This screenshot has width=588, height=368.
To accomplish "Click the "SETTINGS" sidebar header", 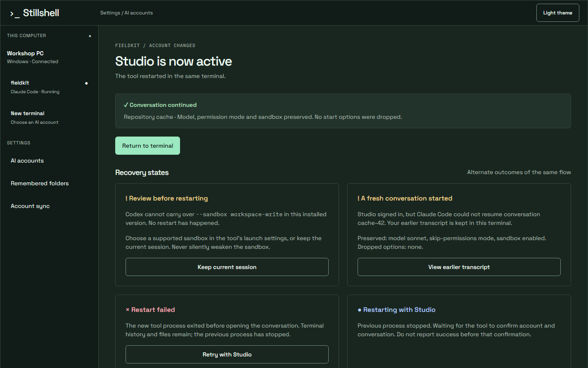I will [x=19, y=143].
